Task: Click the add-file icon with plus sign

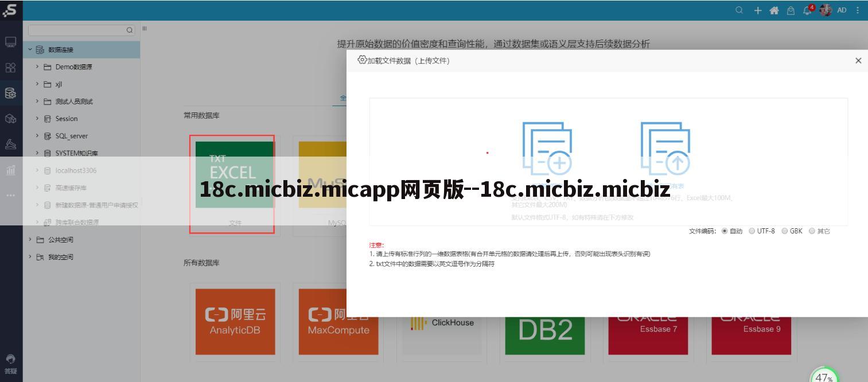Action: (x=547, y=148)
